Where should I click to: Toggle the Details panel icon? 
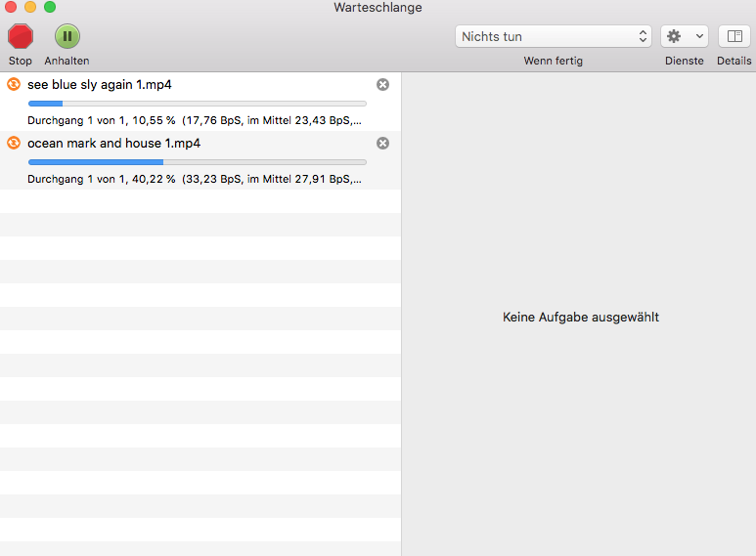tap(734, 36)
